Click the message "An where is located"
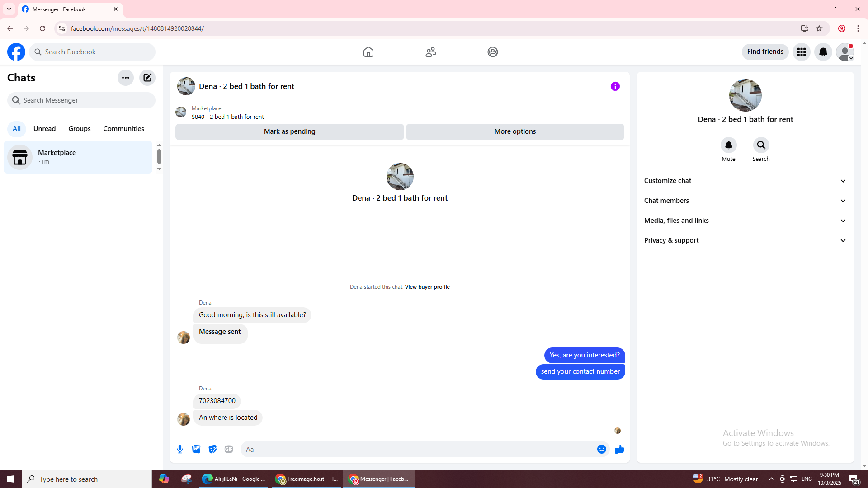 point(228,418)
